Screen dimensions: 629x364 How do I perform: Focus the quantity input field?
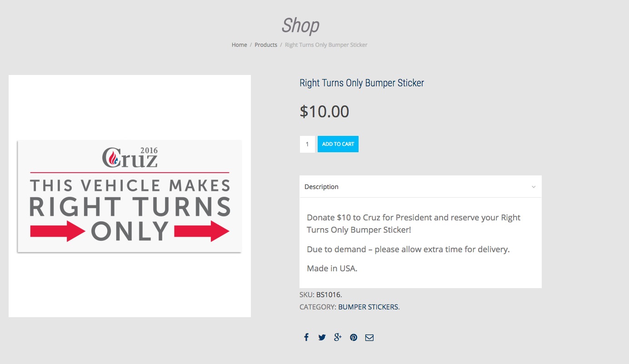click(307, 144)
